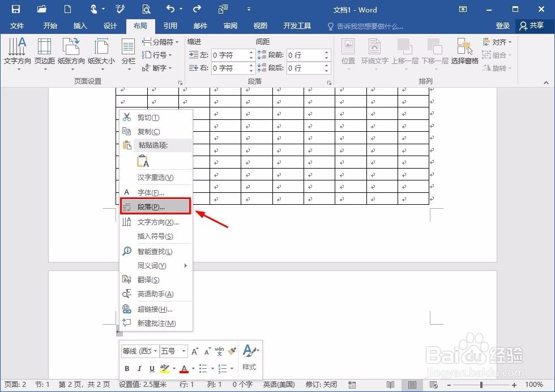Apply font color from the mini toolbar
The width and height of the screenshot is (555, 392).
click(184, 368)
